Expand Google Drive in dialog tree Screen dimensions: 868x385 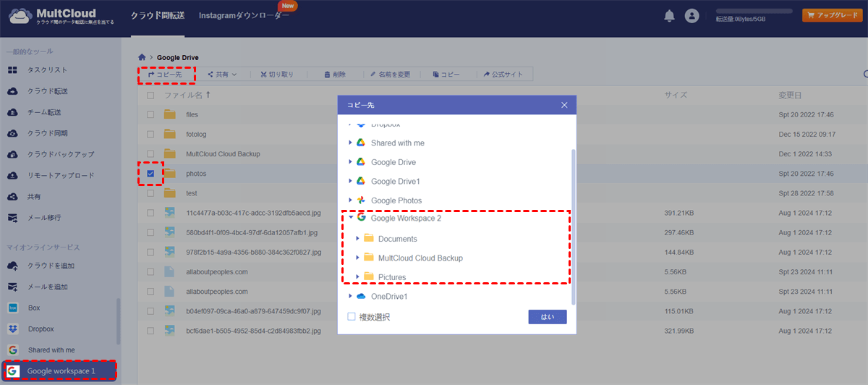pyautogui.click(x=351, y=162)
